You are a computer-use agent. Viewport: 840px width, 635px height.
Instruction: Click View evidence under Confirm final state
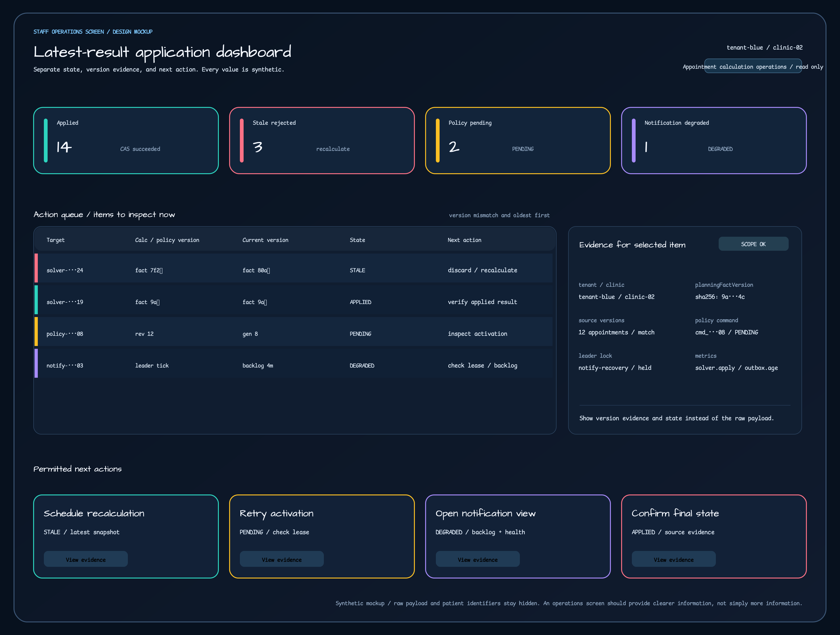(x=674, y=559)
